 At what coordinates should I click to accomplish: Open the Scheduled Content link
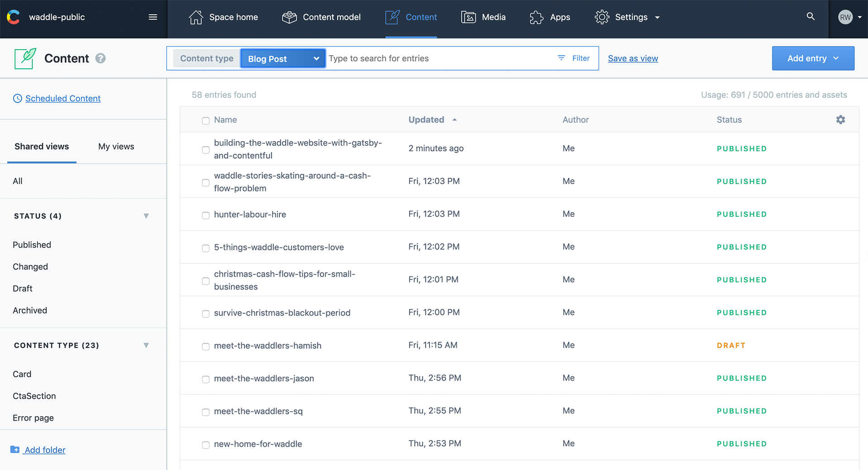(63, 99)
